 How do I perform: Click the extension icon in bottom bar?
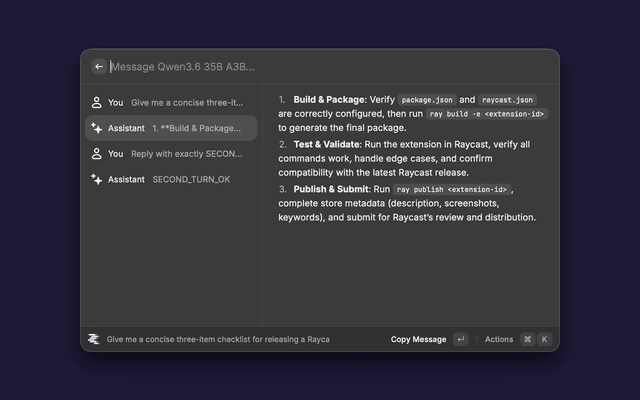(94, 339)
